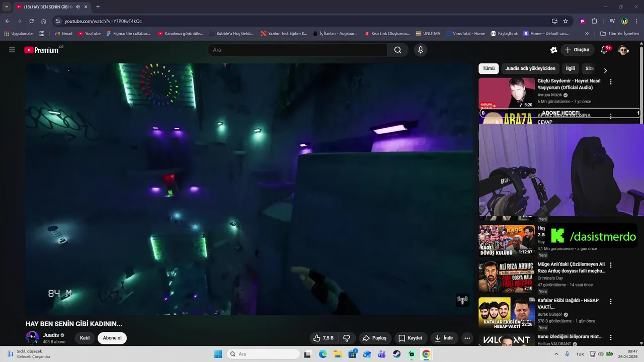Screen dimensions: 644x362
Task: Click the taskbar Ara search box
Action: click(263, 354)
